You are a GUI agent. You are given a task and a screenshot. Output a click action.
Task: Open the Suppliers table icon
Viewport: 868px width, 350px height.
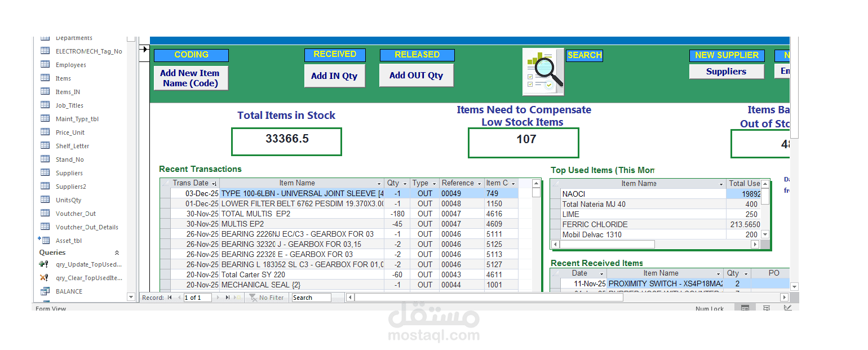tap(45, 172)
